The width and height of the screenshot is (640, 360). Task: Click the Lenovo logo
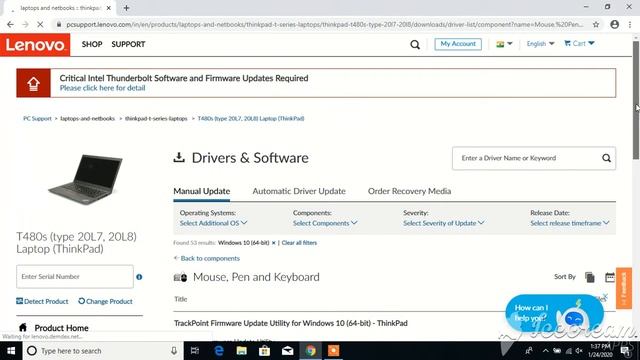click(35, 45)
